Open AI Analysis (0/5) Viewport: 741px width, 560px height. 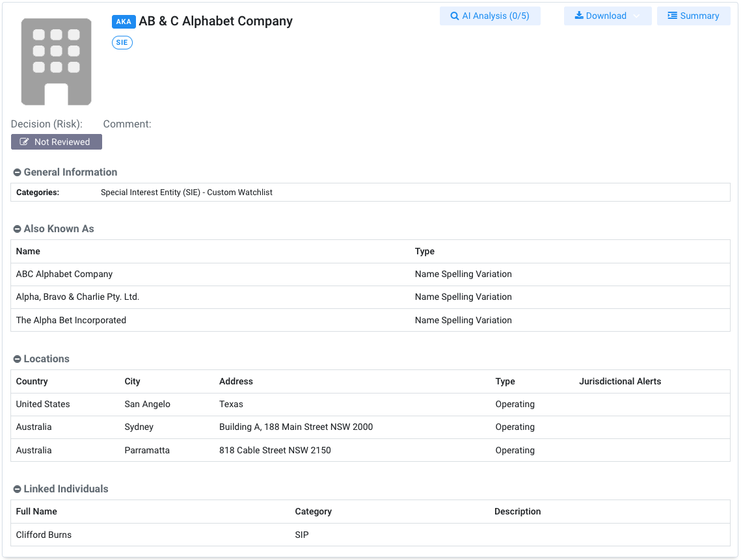click(490, 16)
